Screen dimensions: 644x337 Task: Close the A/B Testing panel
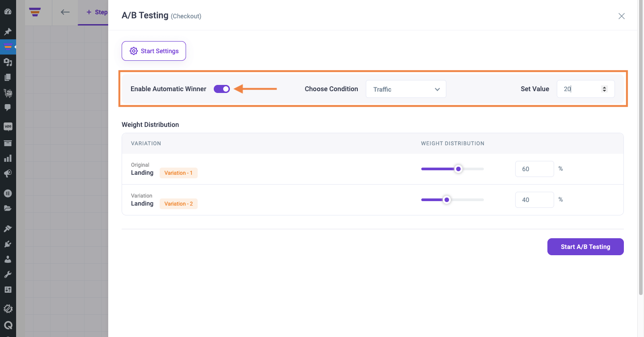tap(622, 16)
